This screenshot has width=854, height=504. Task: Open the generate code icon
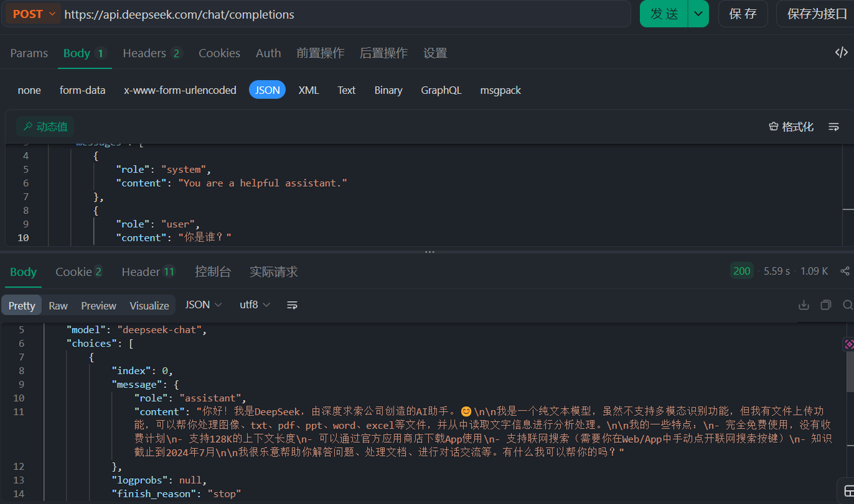841,53
